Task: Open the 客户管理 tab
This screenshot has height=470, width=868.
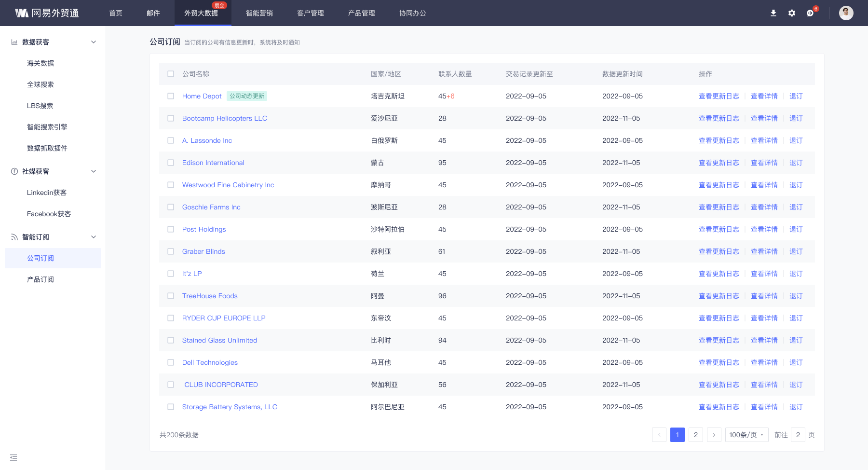Action: tap(311, 13)
